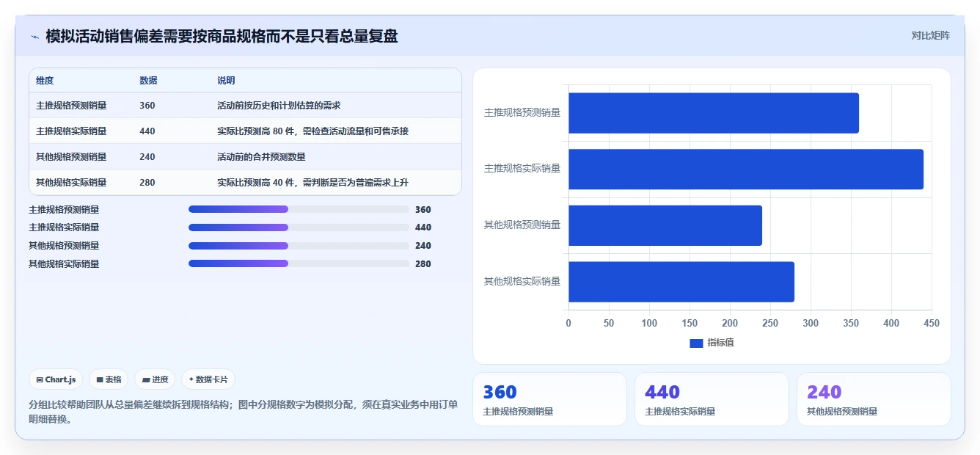
Task: Click the progress bar for 主推规格预测销量
Action: click(299, 209)
